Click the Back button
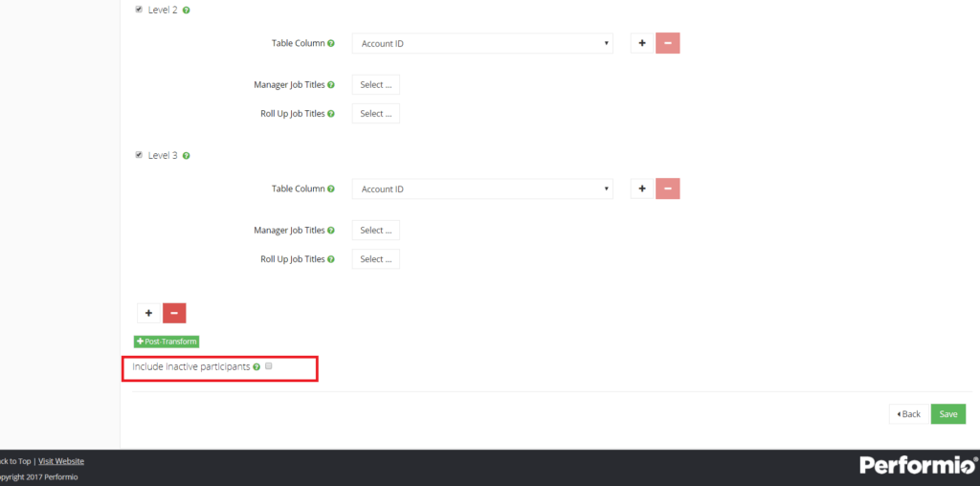 909,413
